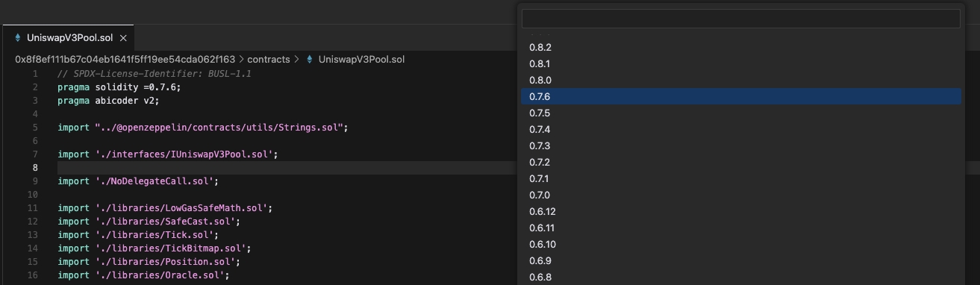The height and width of the screenshot is (285, 980).
Task: Click the Ethereum file icon in the breadcrumb
Action: (310, 59)
